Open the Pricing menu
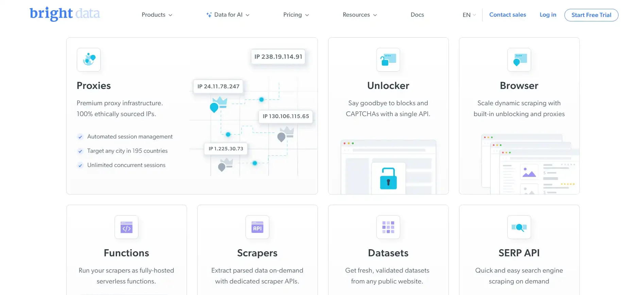The image size is (644, 295). pyautogui.click(x=296, y=15)
